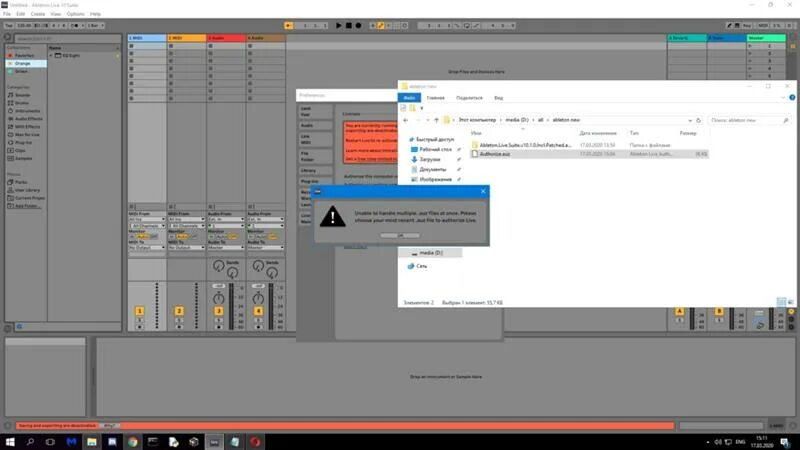
Task: Open the MIDI Effects category icon
Action: [x=10, y=127]
